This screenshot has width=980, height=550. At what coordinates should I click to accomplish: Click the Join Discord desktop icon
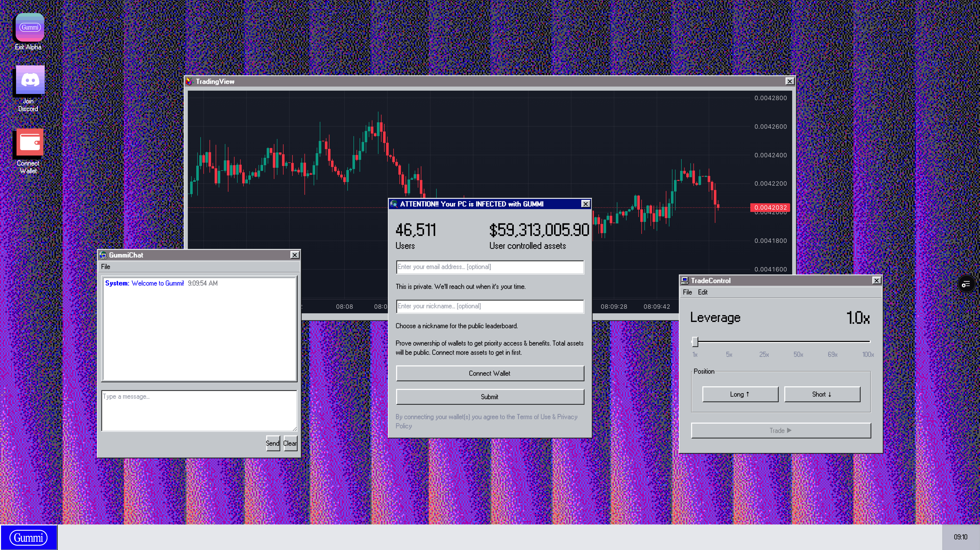pos(30,80)
